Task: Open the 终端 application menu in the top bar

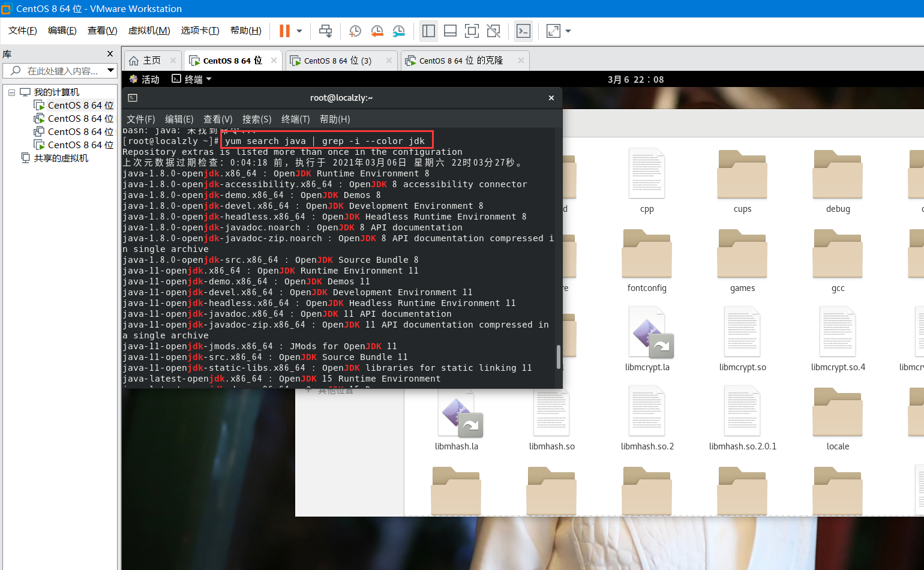Action: (x=192, y=79)
